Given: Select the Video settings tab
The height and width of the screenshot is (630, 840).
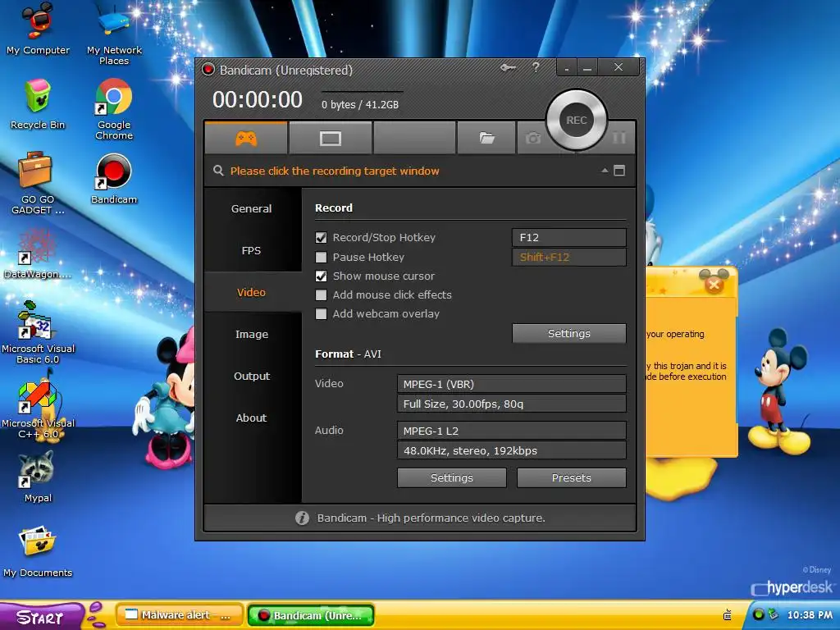Looking at the screenshot, I should click(x=251, y=293).
